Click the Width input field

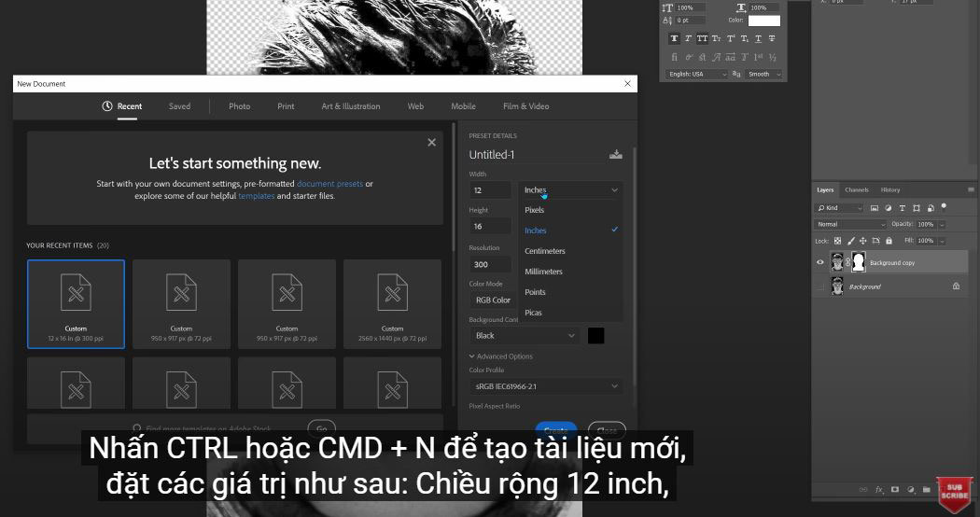pyautogui.click(x=489, y=190)
